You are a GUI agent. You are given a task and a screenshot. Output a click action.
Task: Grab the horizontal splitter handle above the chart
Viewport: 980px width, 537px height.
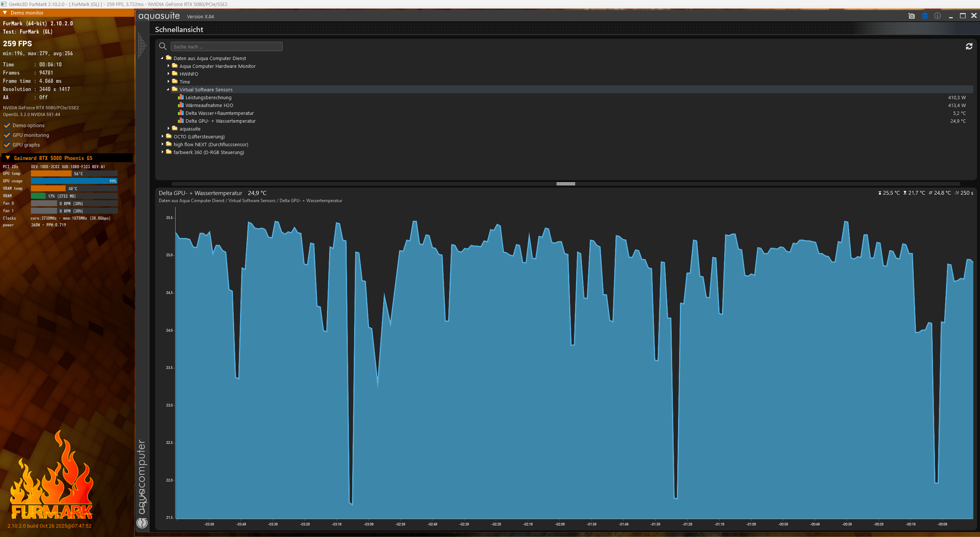pyautogui.click(x=565, y=184)
